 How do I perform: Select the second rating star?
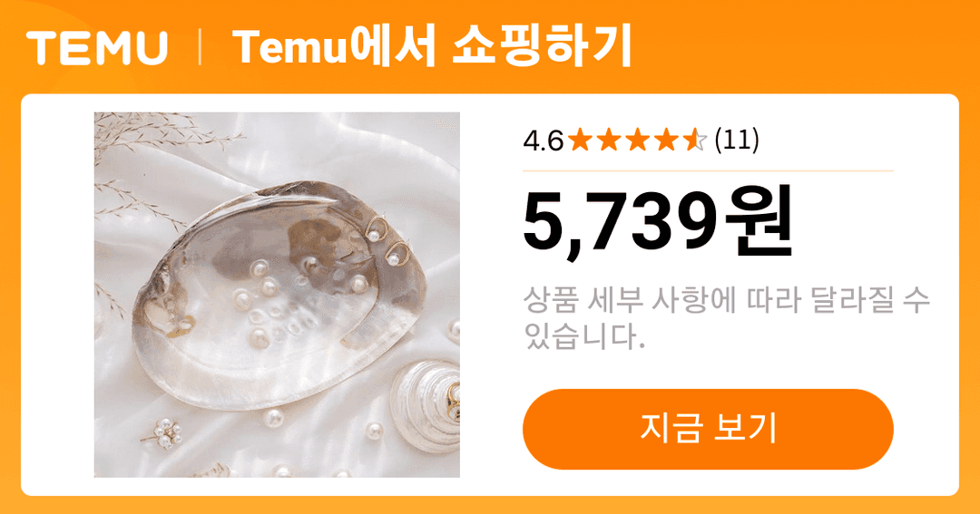click(x=609, y=140)
